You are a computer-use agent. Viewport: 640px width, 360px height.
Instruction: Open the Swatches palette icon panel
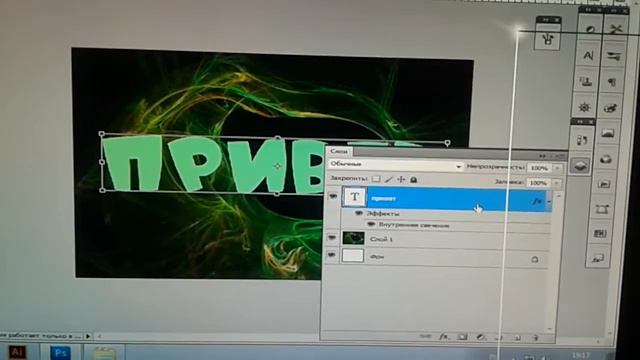[611, 108]
